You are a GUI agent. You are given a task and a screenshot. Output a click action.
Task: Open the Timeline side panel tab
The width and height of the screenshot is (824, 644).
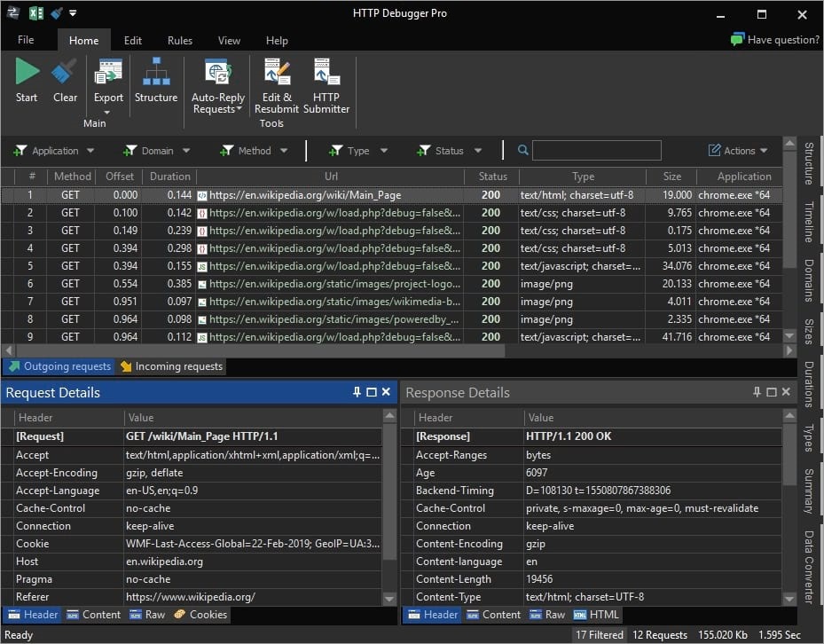pyautogui.click(x=809, y=222)
